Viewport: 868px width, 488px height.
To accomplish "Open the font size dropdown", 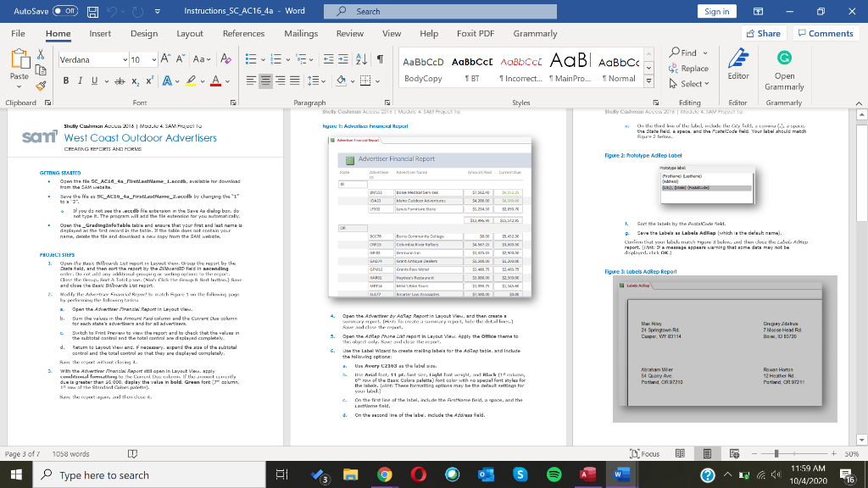I will tap(153, 60).
